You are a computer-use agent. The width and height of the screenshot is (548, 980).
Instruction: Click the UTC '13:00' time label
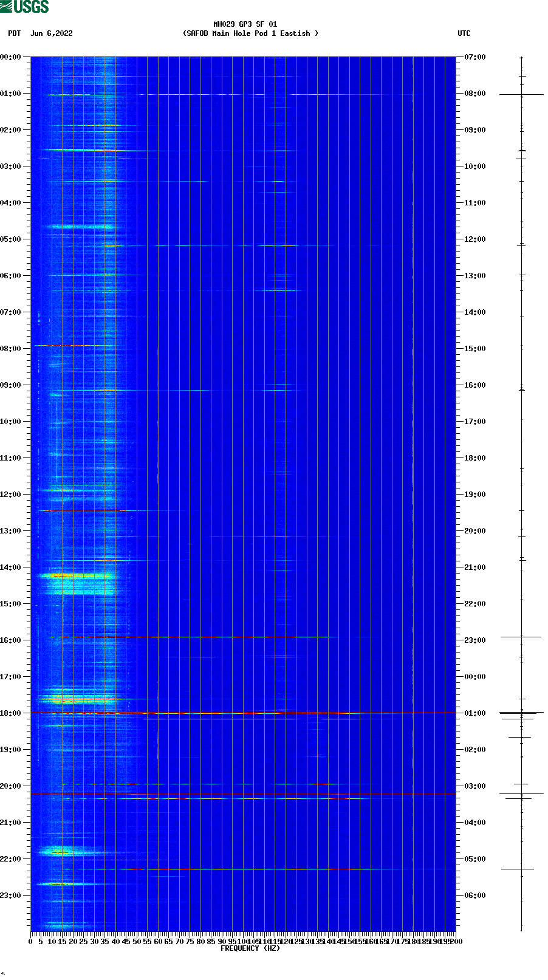click(x=475, y=276)
